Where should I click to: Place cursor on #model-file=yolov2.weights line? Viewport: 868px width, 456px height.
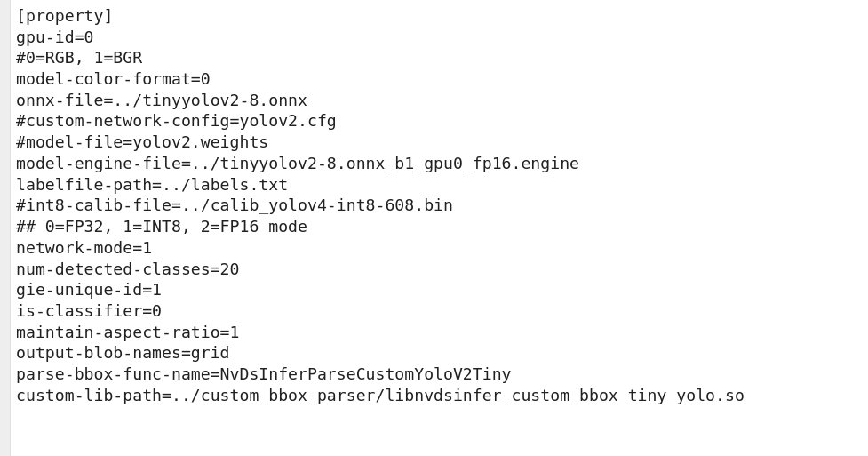142,142
